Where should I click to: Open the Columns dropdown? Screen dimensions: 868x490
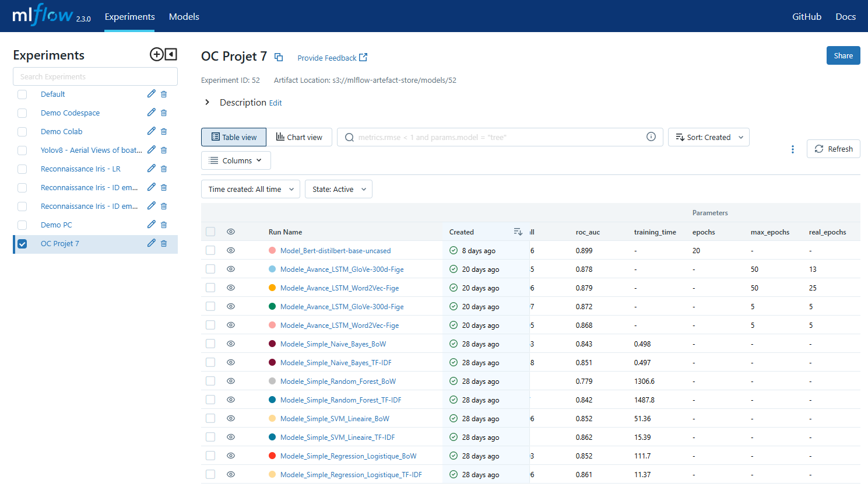(x=236, y=160)
